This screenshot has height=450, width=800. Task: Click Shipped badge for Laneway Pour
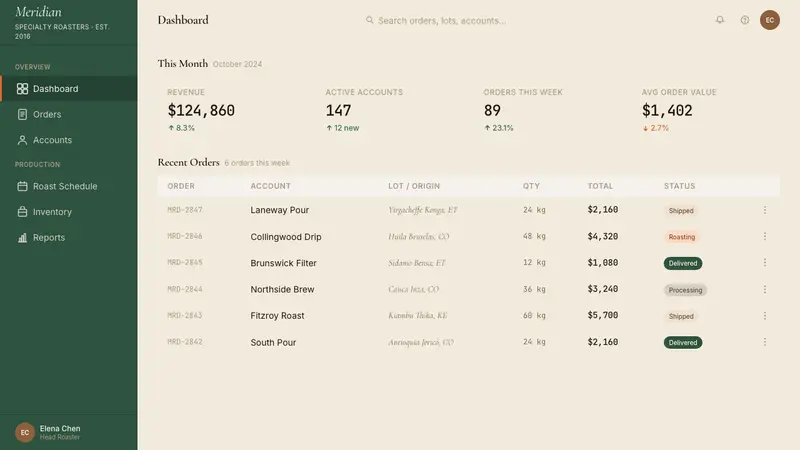[x=681, y=210]
